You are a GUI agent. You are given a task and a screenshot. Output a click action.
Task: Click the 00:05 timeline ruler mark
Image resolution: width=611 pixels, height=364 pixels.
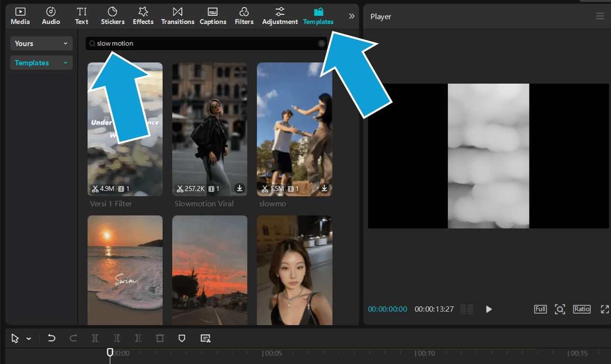tap(273, 353)
